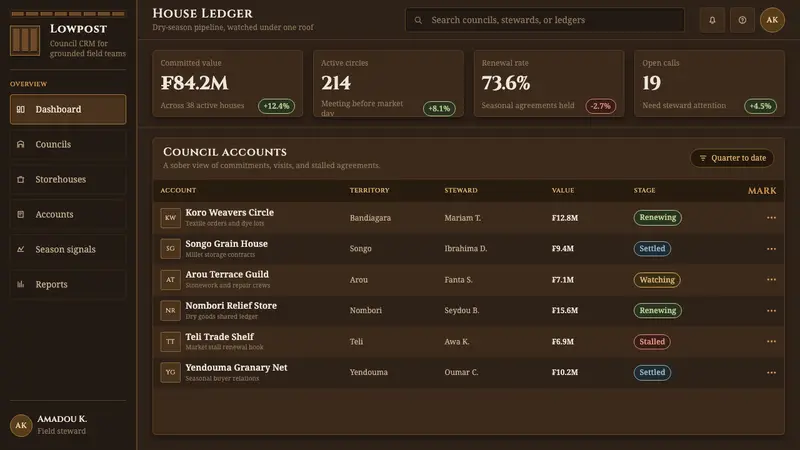Go to Dashboard in sidebar
Screen dimensions: 800x450
(x=68, y=109)
